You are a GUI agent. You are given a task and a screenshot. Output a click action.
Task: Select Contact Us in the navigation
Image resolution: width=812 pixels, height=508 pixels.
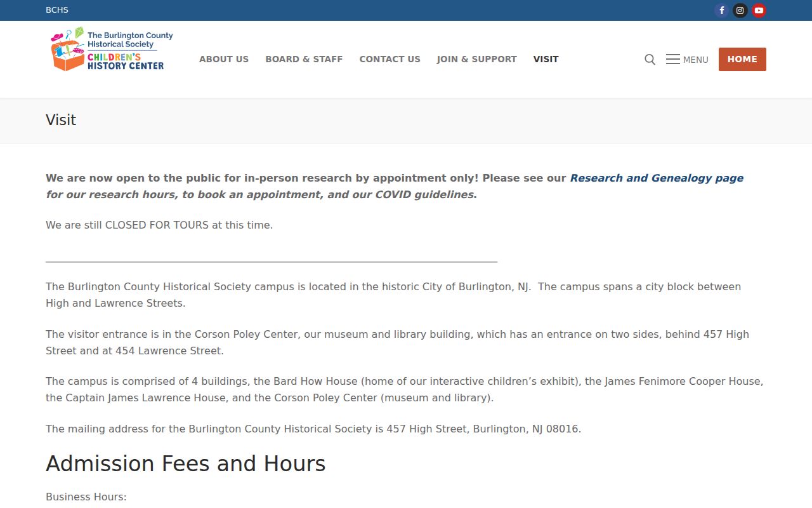pos(390,59)
